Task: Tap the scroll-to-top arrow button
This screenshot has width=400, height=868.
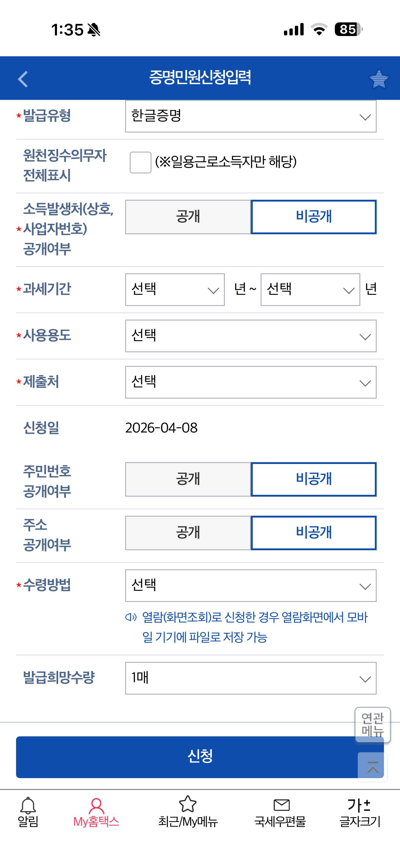Action: 373,767
